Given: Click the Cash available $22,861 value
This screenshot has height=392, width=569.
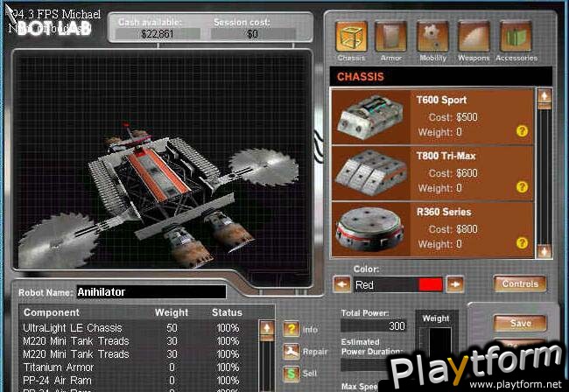Looking at the screenshot, I should pyautogui.click(x=158, y=34).
